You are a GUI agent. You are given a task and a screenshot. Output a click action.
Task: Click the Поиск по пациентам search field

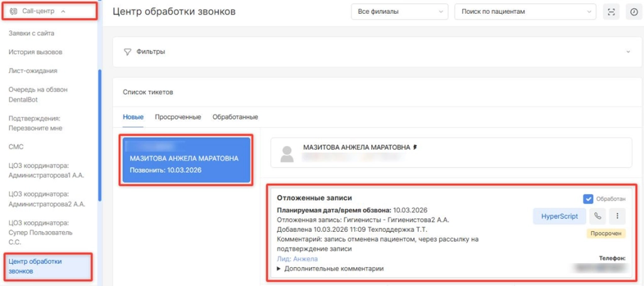pyautogui.click(x=524, y=12)
